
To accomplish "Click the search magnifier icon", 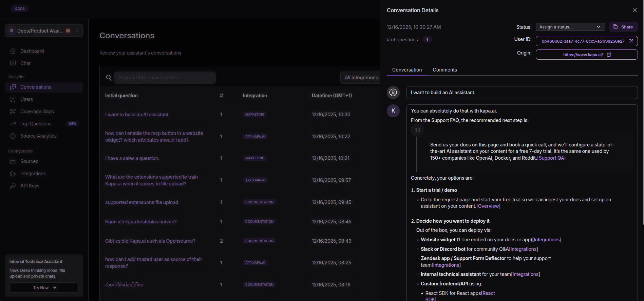I will click(x=109, y=78).
